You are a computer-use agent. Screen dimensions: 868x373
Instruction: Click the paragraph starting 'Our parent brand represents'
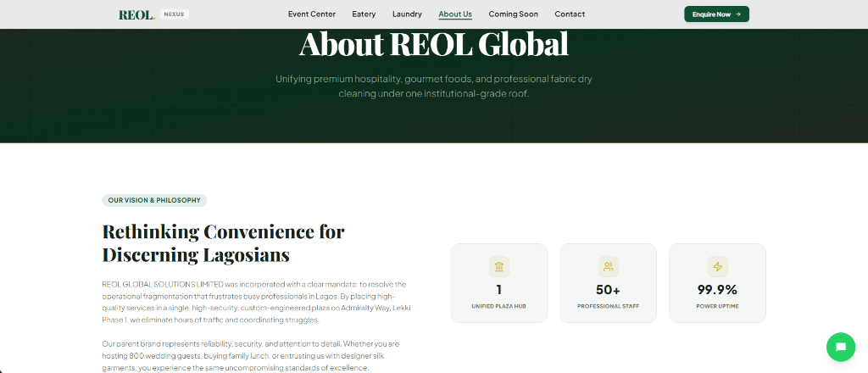(x=251, y=356)
